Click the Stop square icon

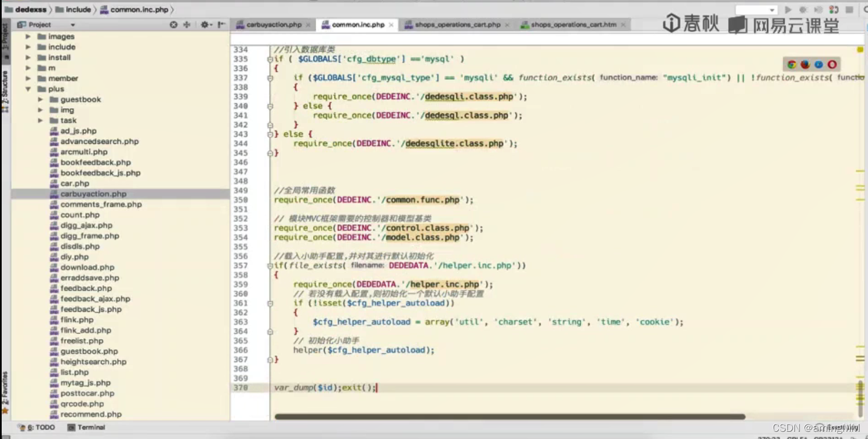(x=850, y=10)
